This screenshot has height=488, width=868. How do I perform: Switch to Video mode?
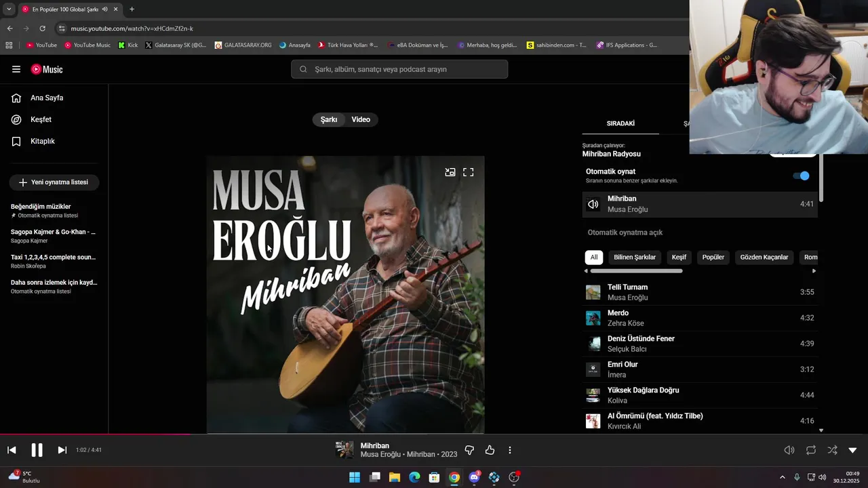click(361, 119)
